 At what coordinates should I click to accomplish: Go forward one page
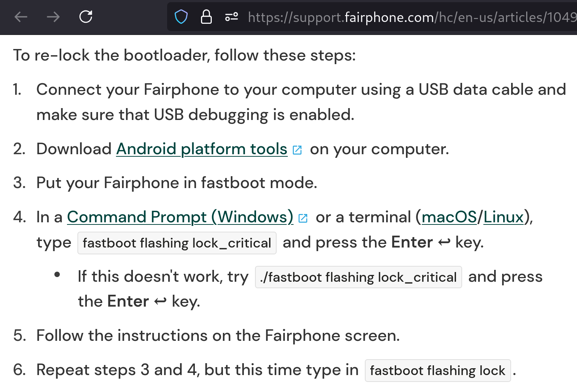tap(53, 17)
